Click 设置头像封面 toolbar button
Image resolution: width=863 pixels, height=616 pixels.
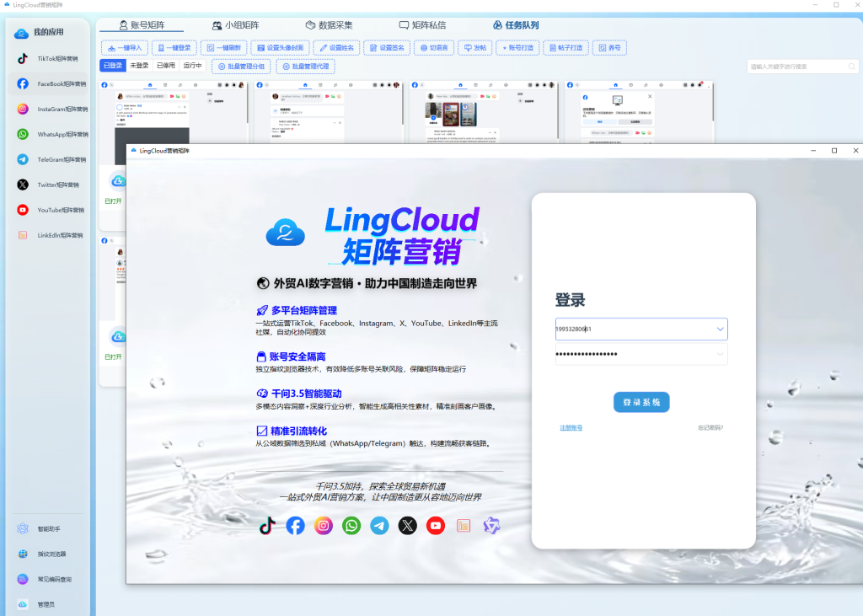tap(281, 48)
